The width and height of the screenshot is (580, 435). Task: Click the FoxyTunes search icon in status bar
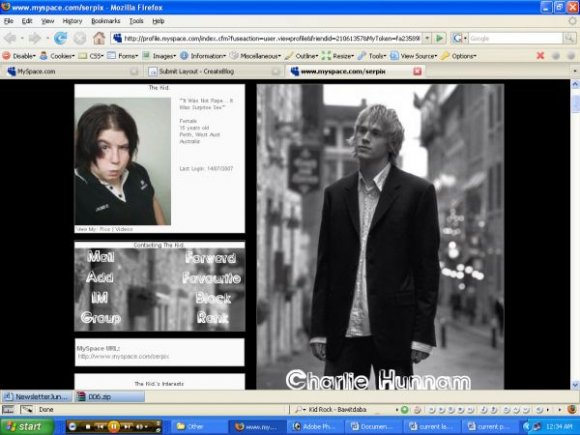click(299, 409)
